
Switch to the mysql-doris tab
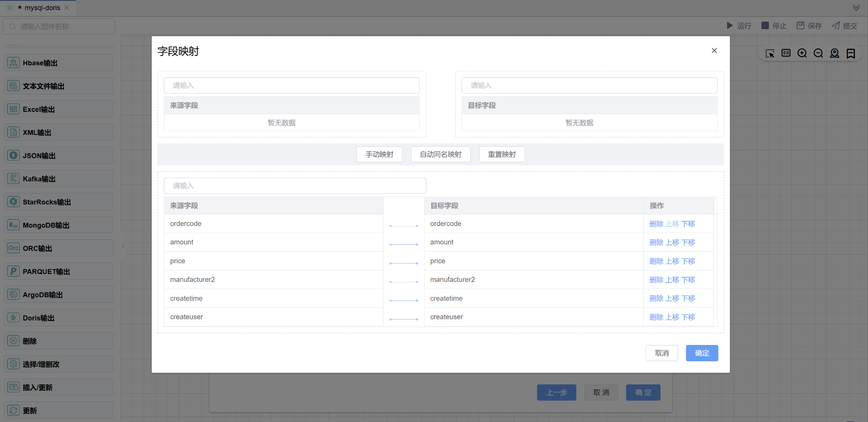click(42, 8)
